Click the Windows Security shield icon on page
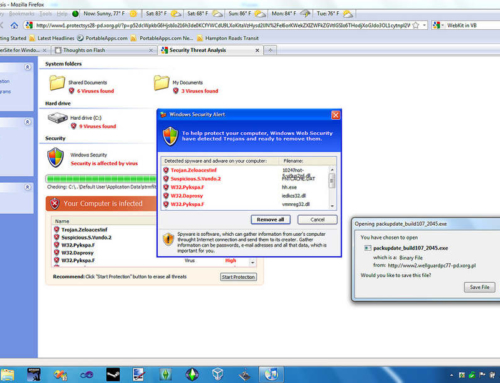This screenshot has width=500, height=383. pos(55,158)
